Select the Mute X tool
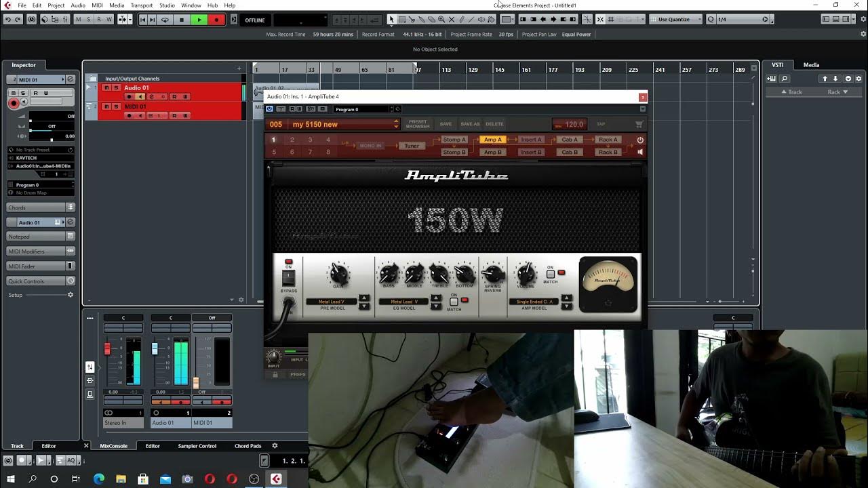This screenshot has height=488, width=868. click(452, 20)
